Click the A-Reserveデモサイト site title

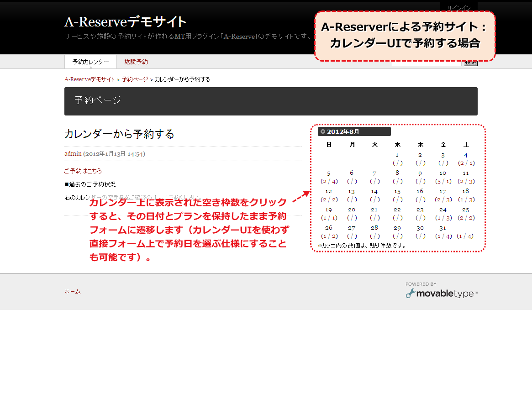point(126,21)
